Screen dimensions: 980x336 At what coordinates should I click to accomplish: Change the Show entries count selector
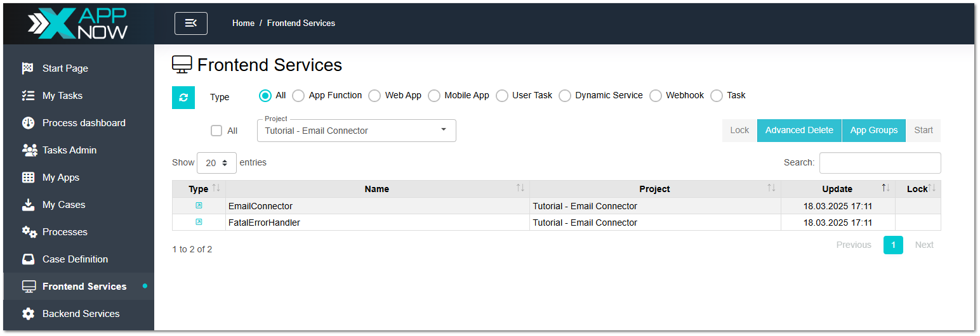tap(216, 163)
